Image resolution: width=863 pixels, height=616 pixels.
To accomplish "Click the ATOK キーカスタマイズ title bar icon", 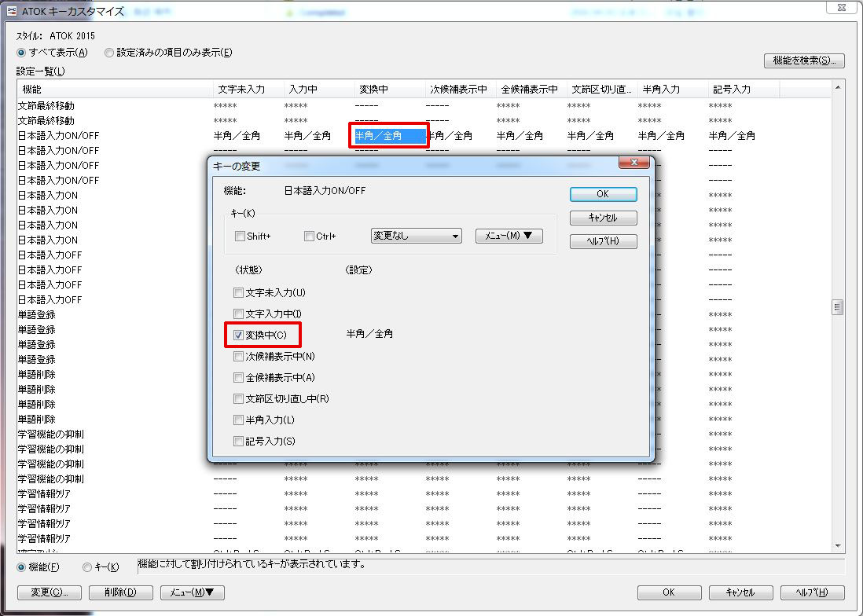I will click(12, 10).
